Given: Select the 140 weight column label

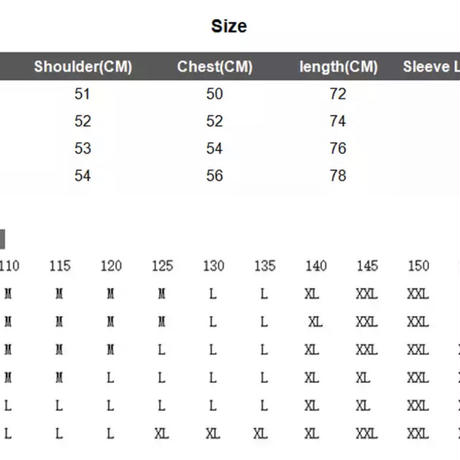Looking at the screenshot, I should coord(316,266).
